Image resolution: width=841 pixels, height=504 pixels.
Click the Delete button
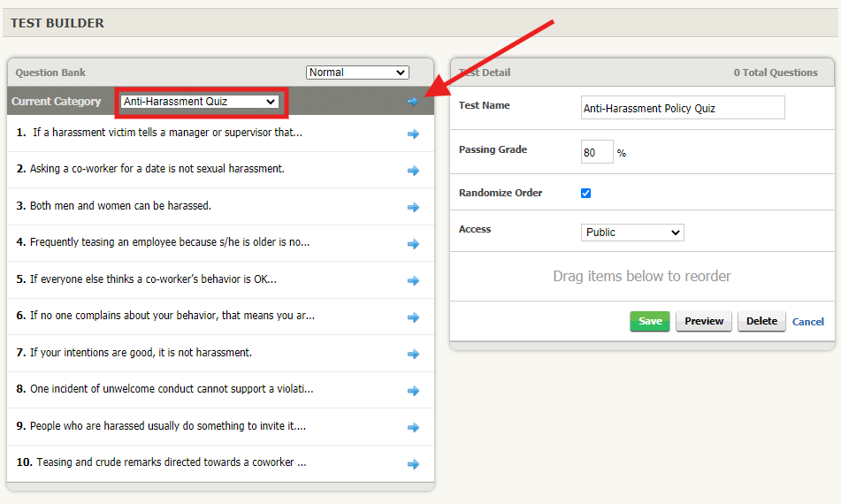pos(761,321)
